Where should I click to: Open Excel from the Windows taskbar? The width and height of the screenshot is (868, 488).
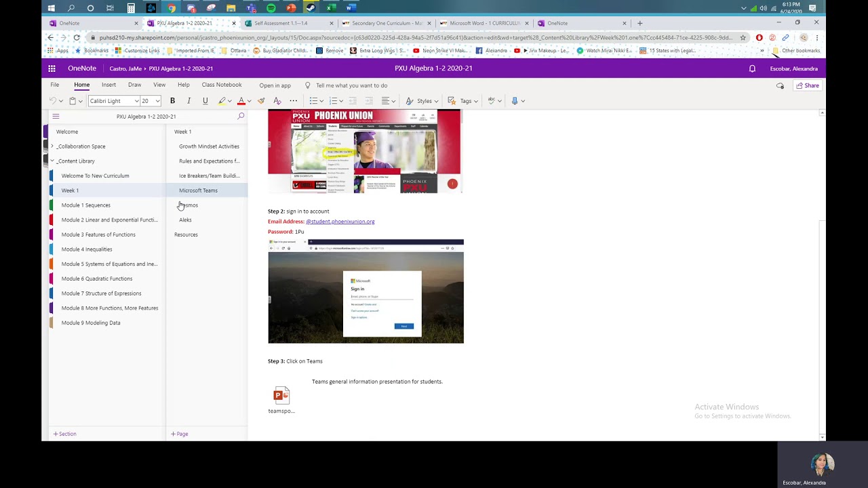click(x=331, y=8)
